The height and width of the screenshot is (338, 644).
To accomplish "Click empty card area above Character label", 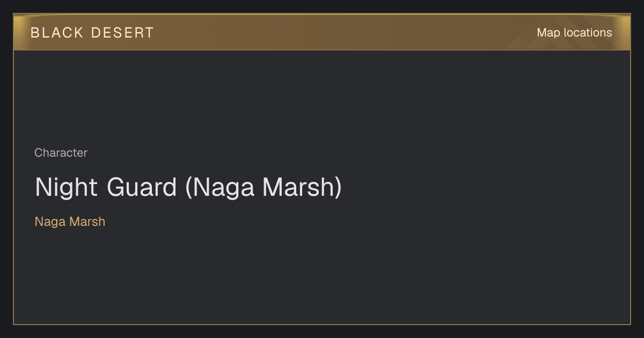I will pos(322,97).
